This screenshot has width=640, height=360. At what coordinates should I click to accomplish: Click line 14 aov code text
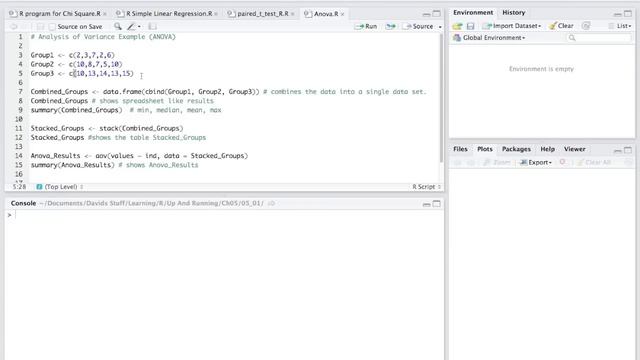139,156
